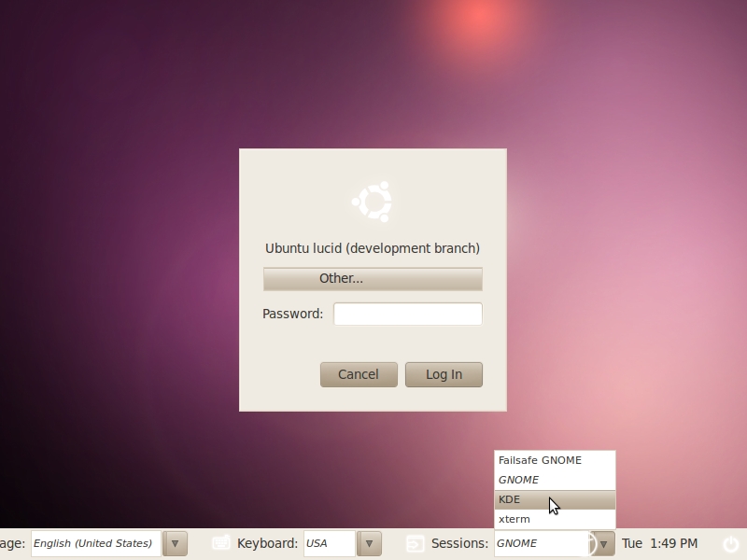Click the USA keyboard layout field
This screenshot has width=747, height=560.
coord(330,543)
